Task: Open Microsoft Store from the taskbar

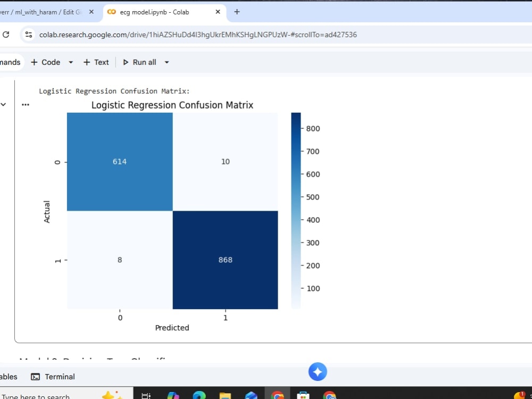Action: (303, 396)
